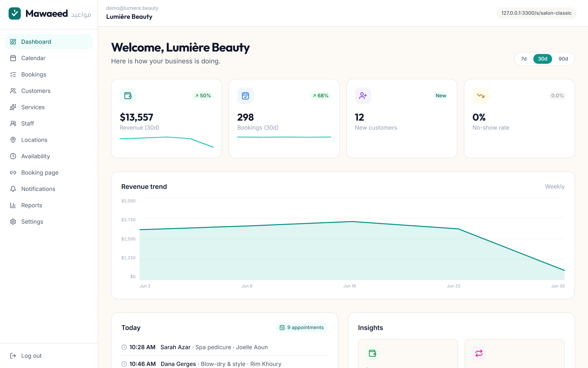This screenshot has width=588, height=368.
Task: Click the user-plus icon on New customers card
Action: 363,96
